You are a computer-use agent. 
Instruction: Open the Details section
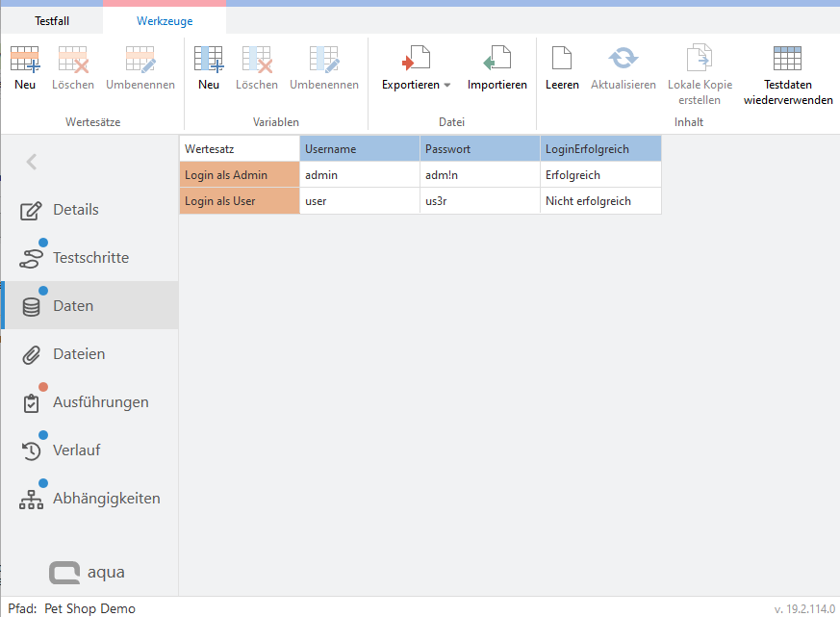tap(75, 210)
